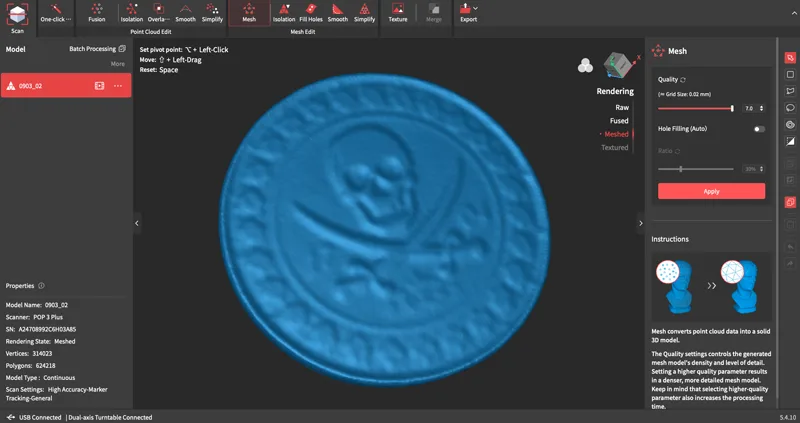Run the One-click processing tool

click(x=56, y=14)
